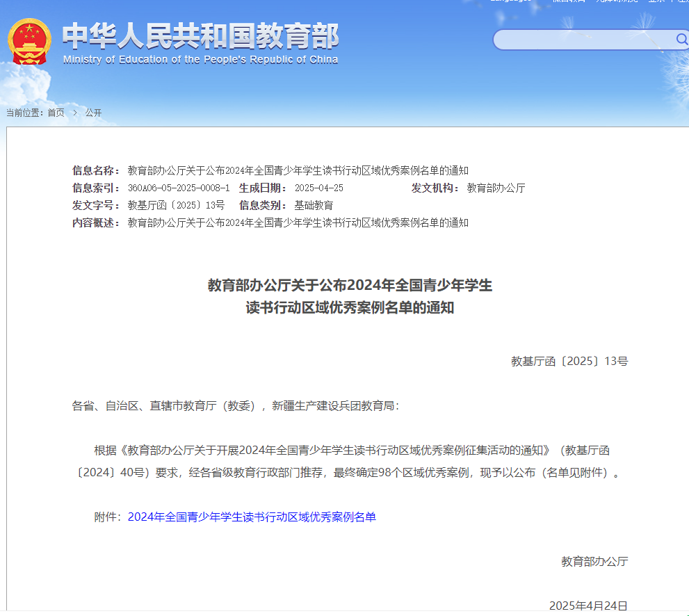Image resolution: width=689 pixels, height=616 pixels.
Task: Click the signing date 2025年4月24日
Action: click(x=588, y=606)
